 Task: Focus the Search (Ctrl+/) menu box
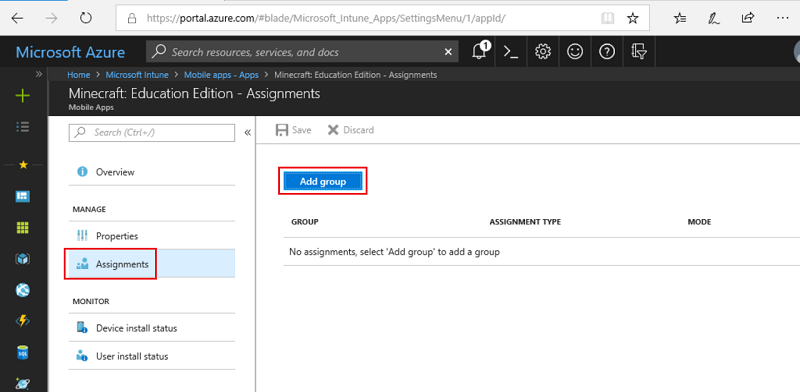point(152,133)
